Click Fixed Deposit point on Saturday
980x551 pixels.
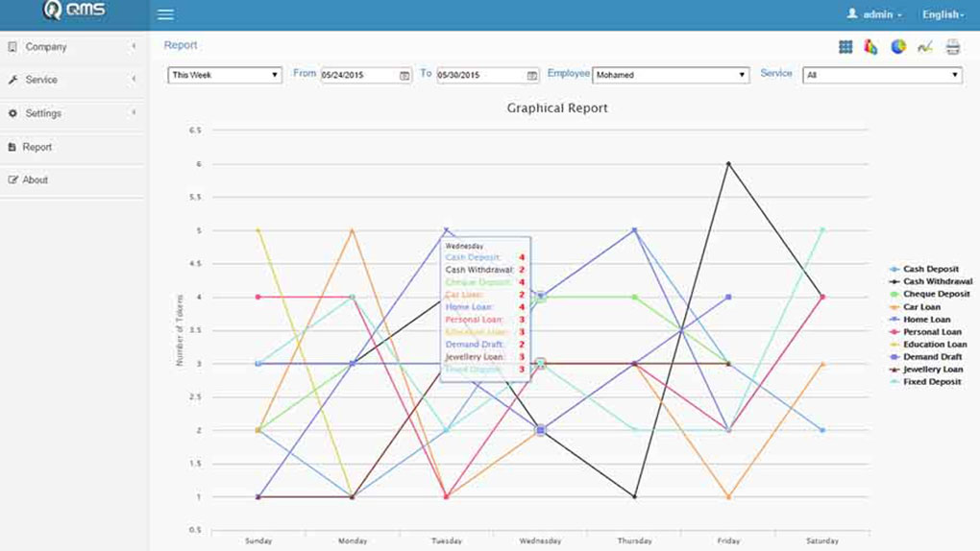[823, 230]
